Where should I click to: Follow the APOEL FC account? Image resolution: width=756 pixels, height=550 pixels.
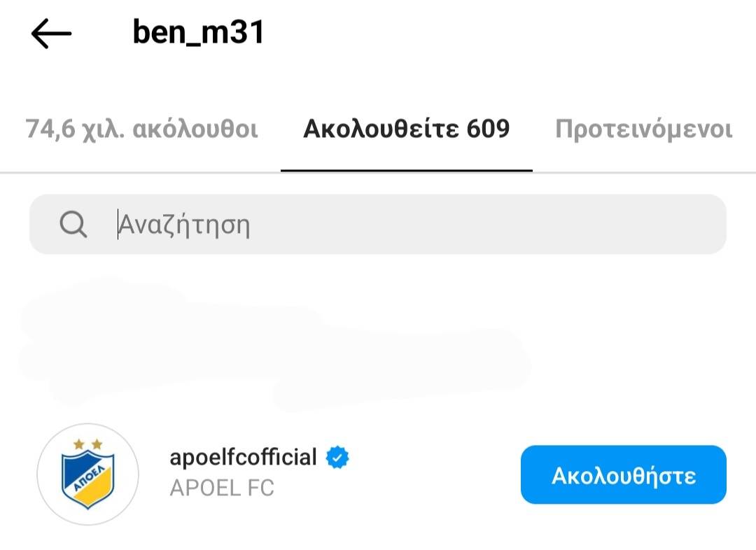[x=623, y=475]
